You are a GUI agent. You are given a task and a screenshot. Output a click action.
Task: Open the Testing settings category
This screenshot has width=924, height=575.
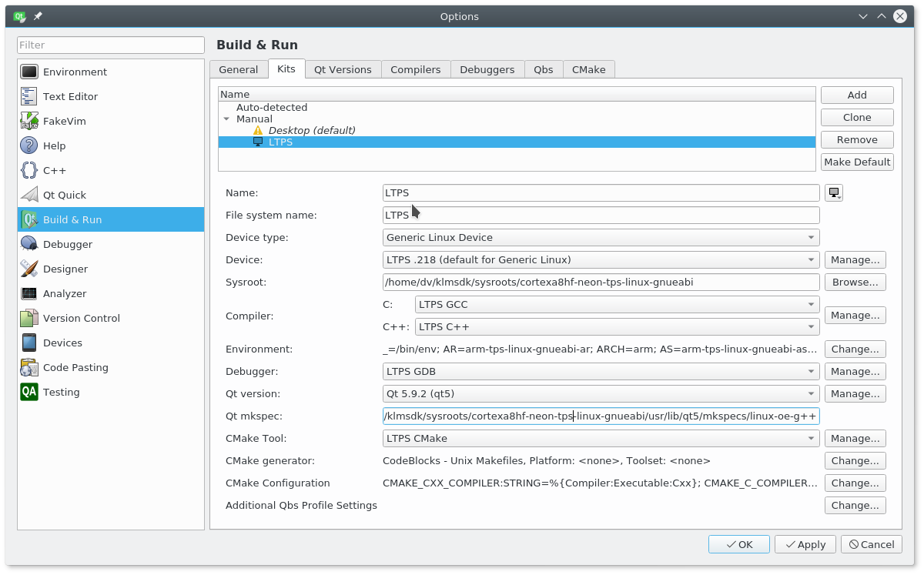[61, 392]
